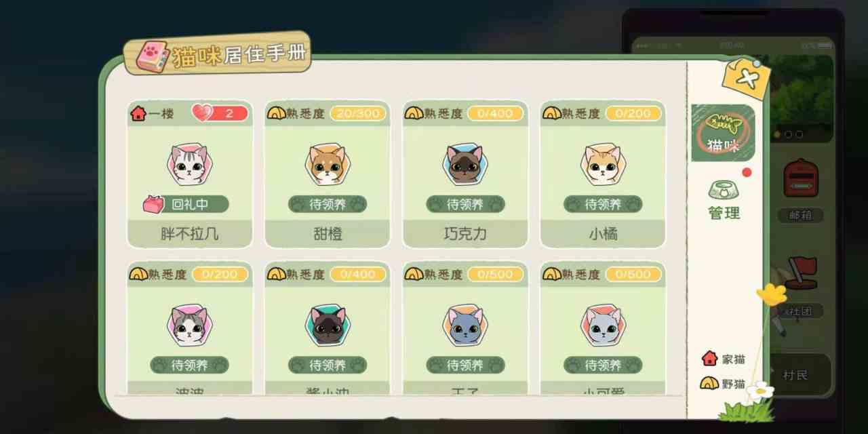The image size is (868, 434).
Task: Select the 小橘 cat avatar
Action: pos(603,164)
